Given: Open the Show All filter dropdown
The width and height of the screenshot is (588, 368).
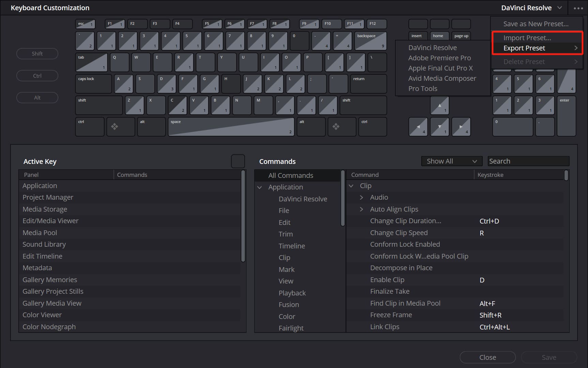Looking at the screenshot, I should click(x=451, y=161).
